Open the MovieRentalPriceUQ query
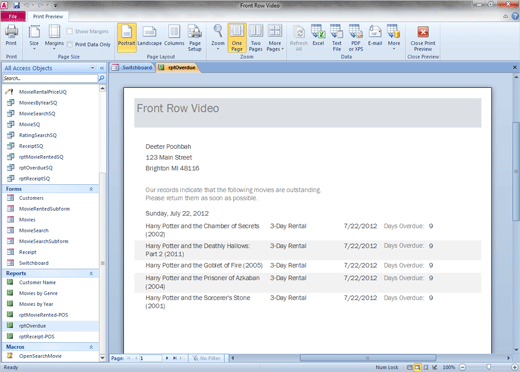 (43, 92)
